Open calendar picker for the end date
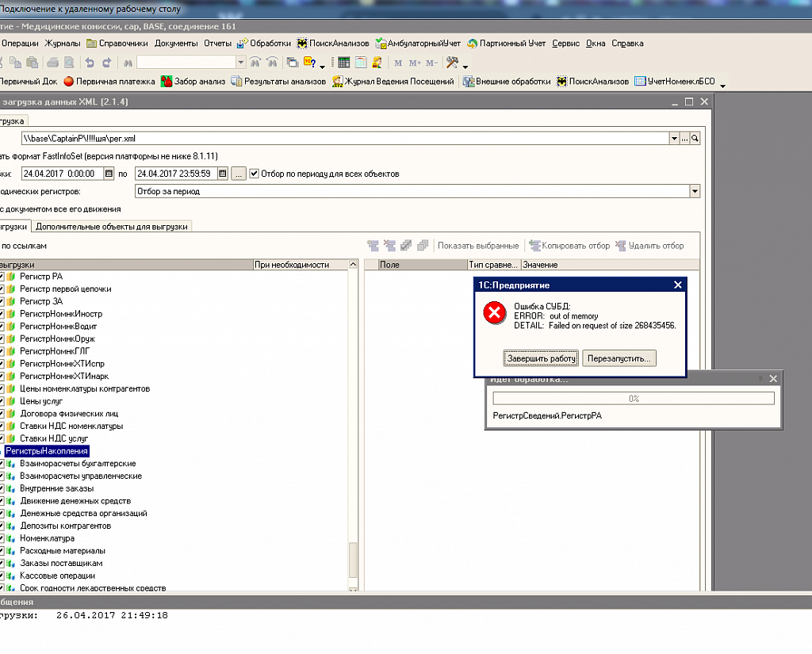The width and height of the screenshot is (812, 654). (222, 174)
